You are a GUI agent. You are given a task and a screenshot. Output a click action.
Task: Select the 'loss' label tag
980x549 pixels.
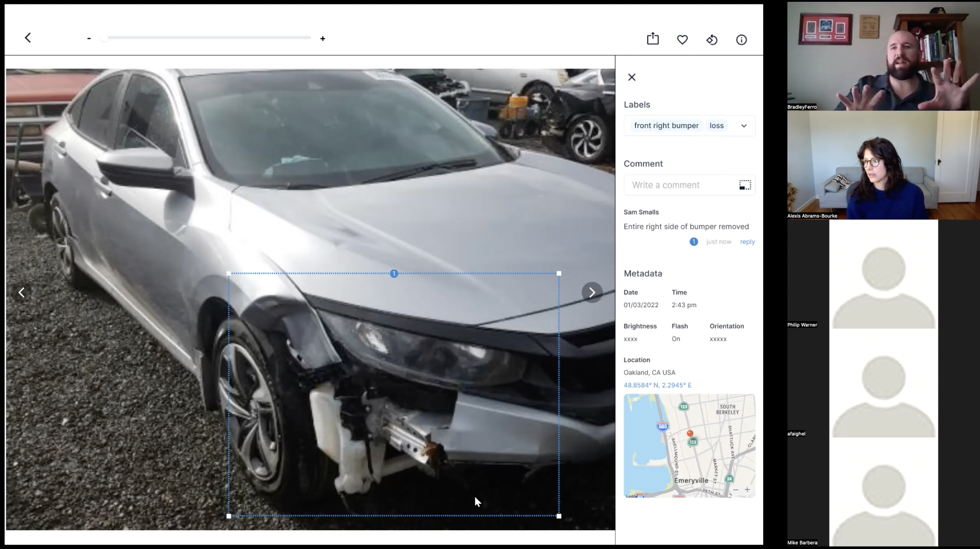[716, 126]
